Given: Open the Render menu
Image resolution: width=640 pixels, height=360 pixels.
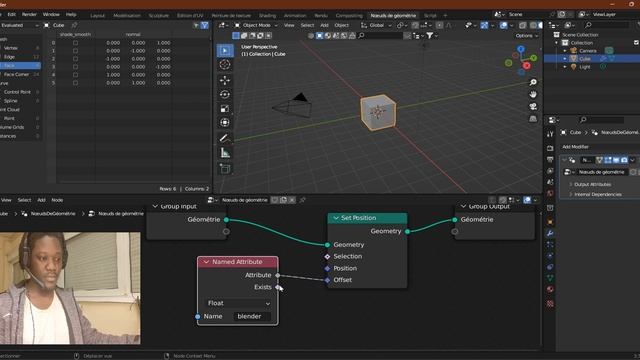Looking at the screenshot, I should 29,14.
